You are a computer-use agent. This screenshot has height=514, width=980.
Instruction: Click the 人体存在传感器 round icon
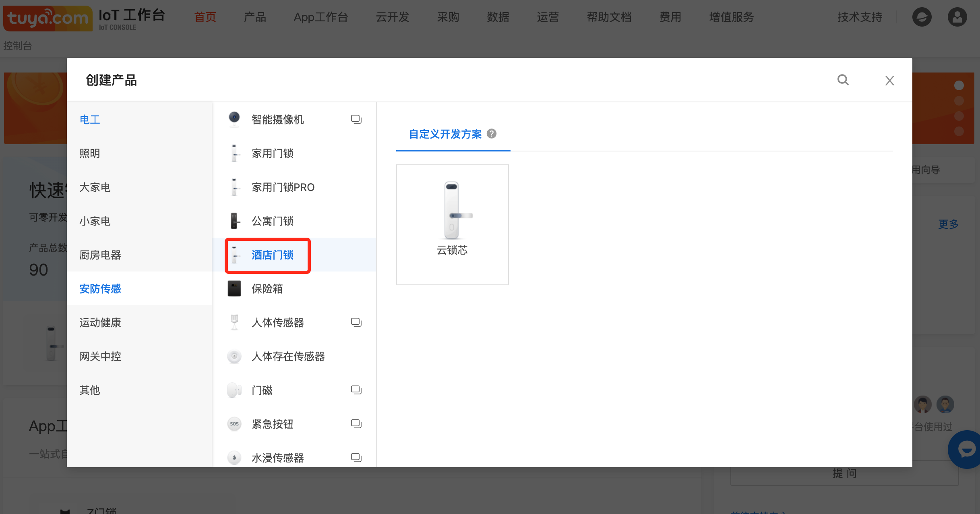tap(234, 356)
